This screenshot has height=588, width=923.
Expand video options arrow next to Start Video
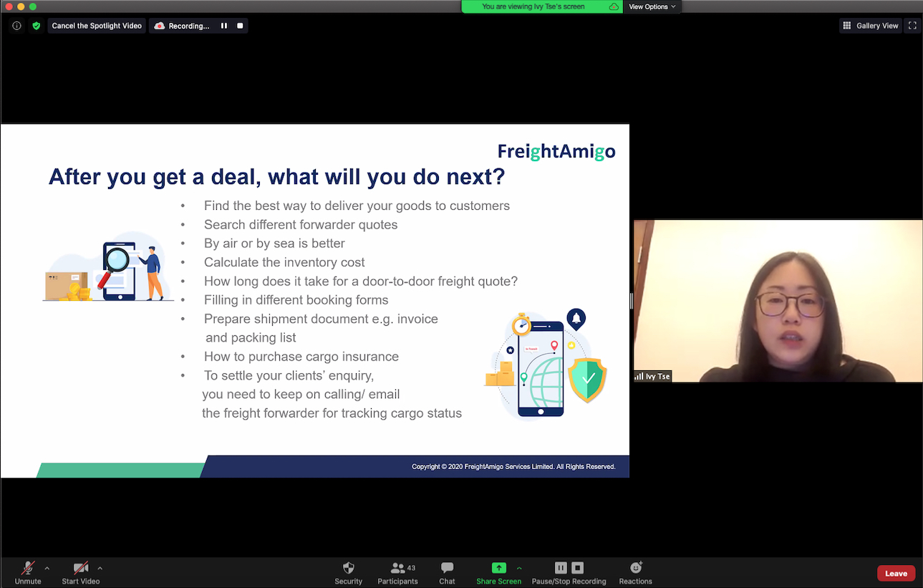coord(100,568)
